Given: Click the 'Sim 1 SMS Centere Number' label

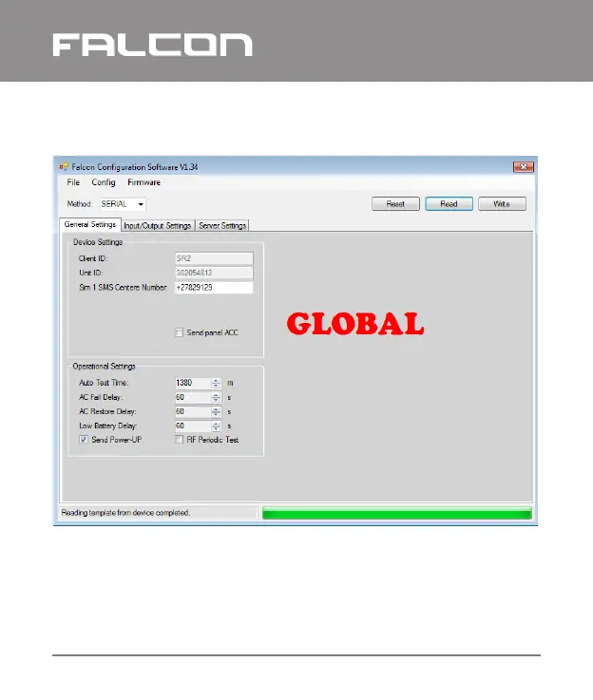Looking at the screenshot, I should point(124,288).
